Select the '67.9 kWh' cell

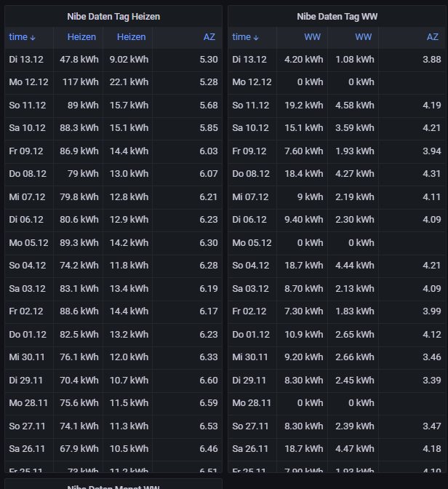[79, 449]
